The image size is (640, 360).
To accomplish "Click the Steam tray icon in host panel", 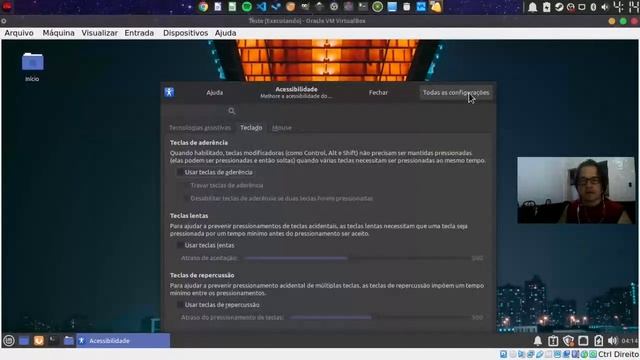I will point(559,7).
